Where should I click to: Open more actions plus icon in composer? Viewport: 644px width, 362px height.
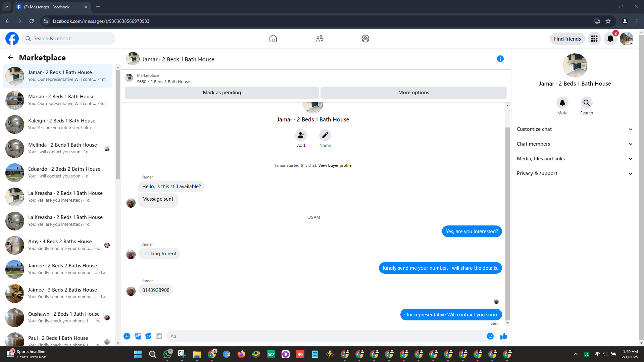[127, 336]
